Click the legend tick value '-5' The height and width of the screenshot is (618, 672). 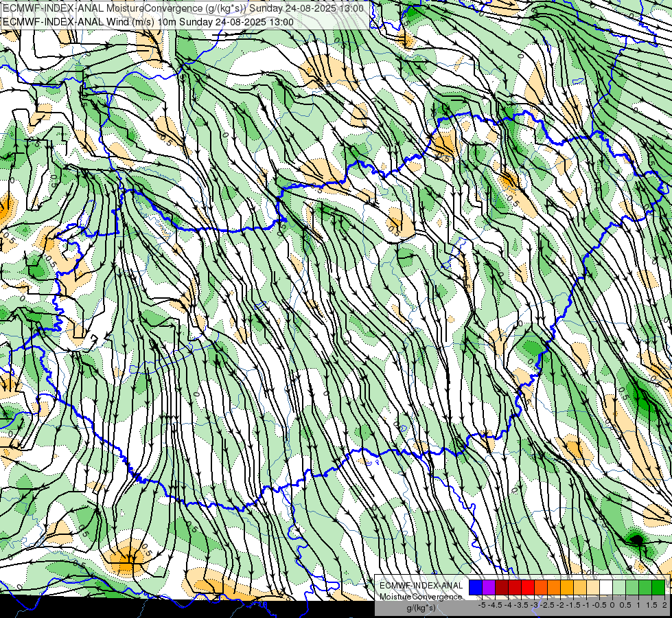click(x=482, y=605)
